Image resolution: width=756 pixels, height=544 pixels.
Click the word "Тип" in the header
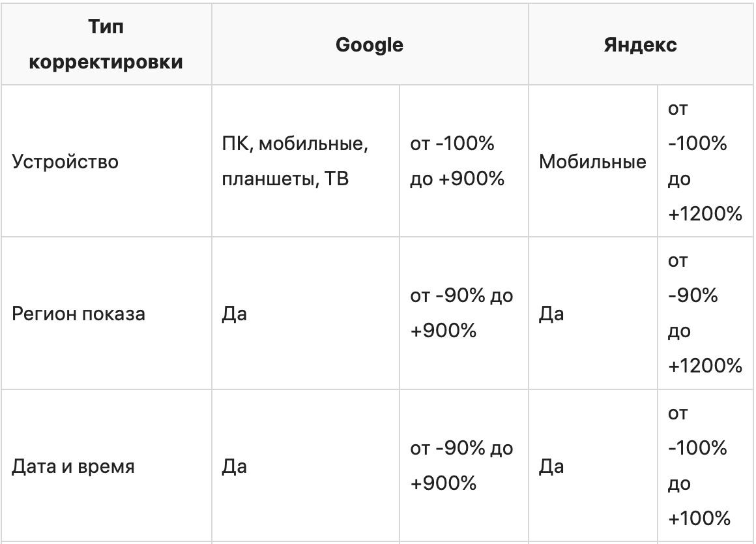pos(106,27)
